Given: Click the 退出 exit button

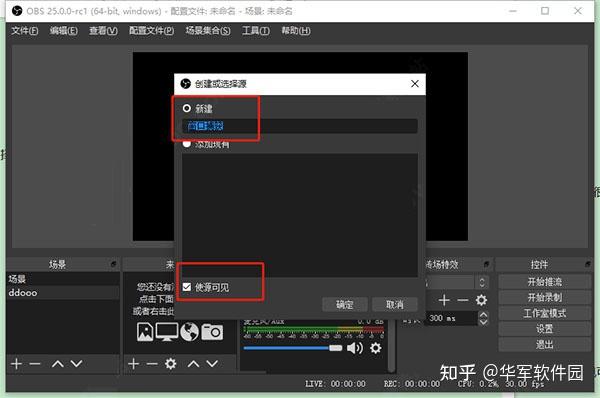Looking at the screenshot, I should (x=545, y=344).
